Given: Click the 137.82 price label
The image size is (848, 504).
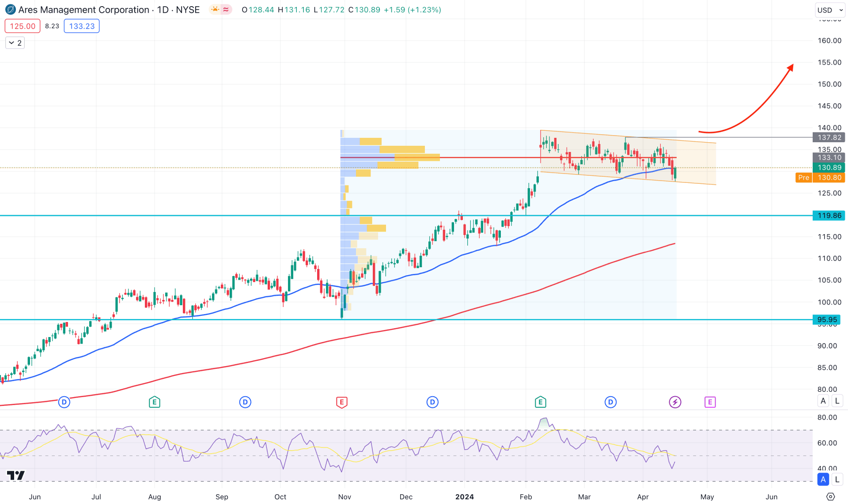Looking at the screenshot, I should (x=829, y=137).
